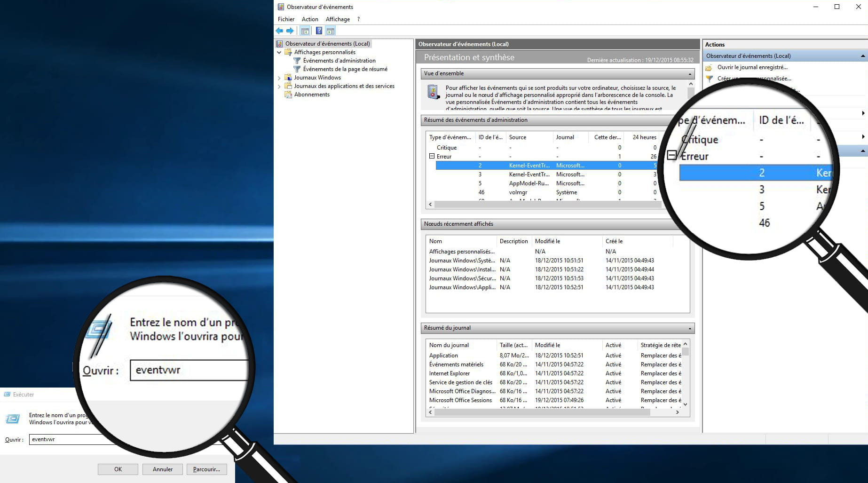Collapse the Affichages personnalisés tree node
The image size is (868, 483).
click(x=279, y=52)
